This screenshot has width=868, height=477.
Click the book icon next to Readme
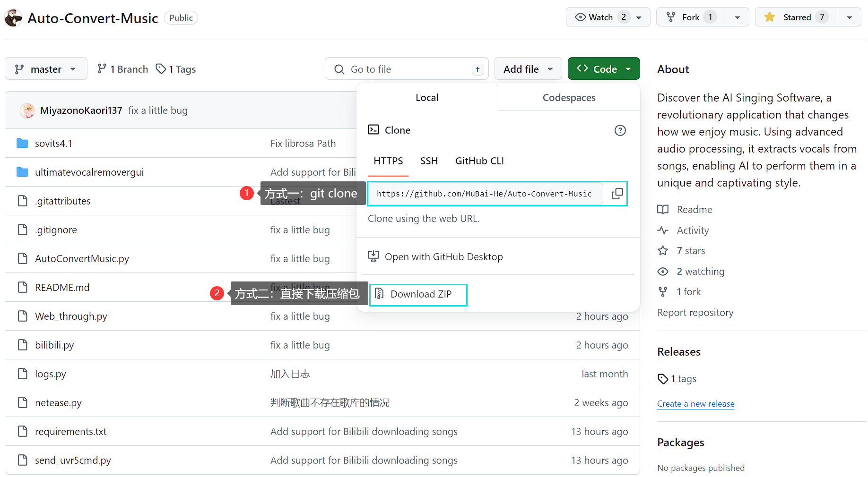pyautogui.click(x=663, y=210)
